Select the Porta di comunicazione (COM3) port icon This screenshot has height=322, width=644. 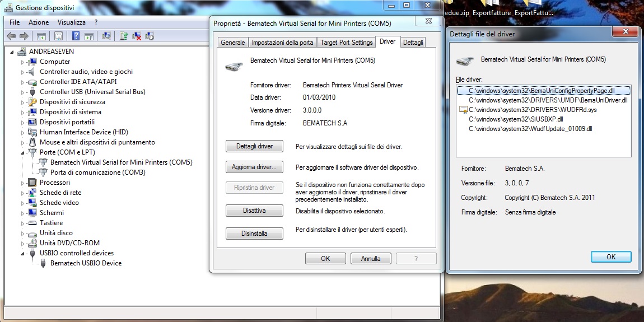(x=43, y=172)
